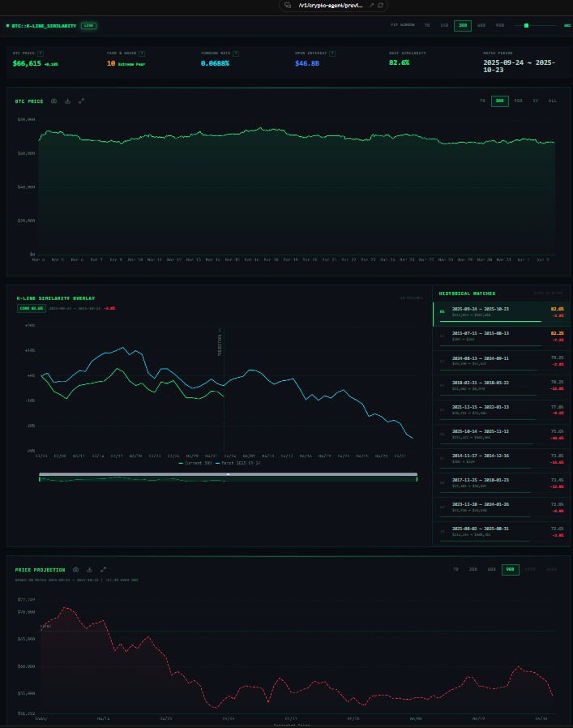Open the Fear & Greed info tooltip icon

click(142, 54)
